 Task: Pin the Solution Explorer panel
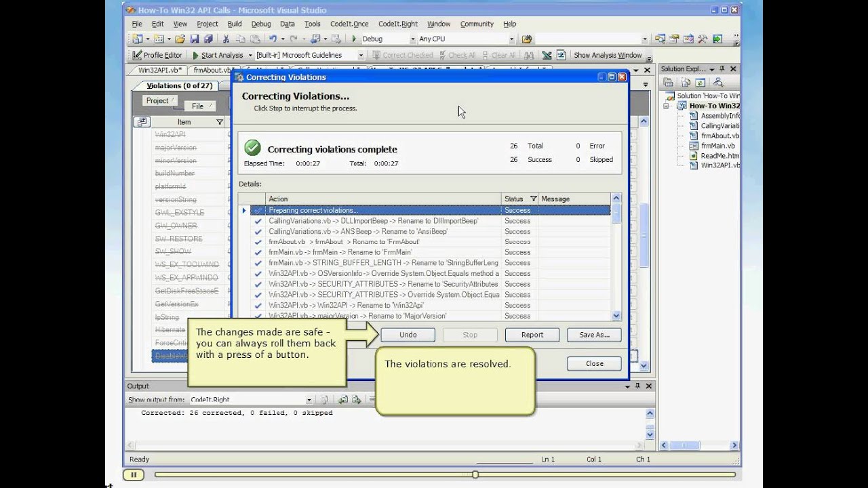(722, 68)
